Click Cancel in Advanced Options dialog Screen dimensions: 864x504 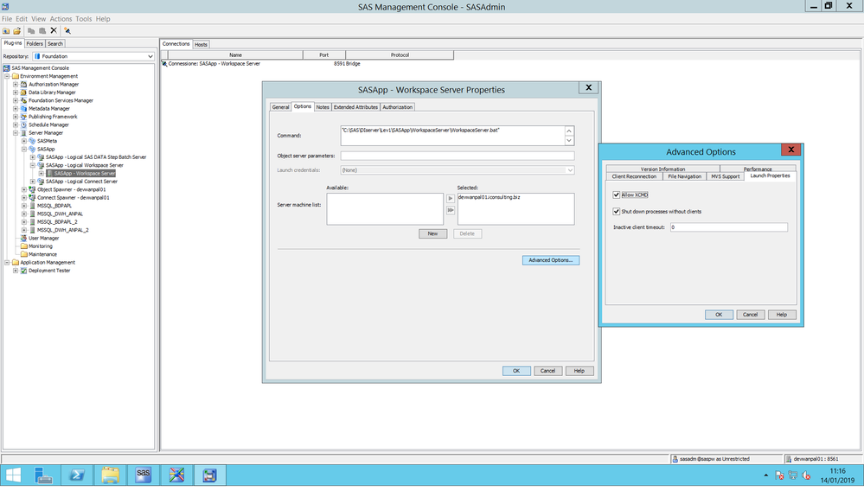coord(751,315)
